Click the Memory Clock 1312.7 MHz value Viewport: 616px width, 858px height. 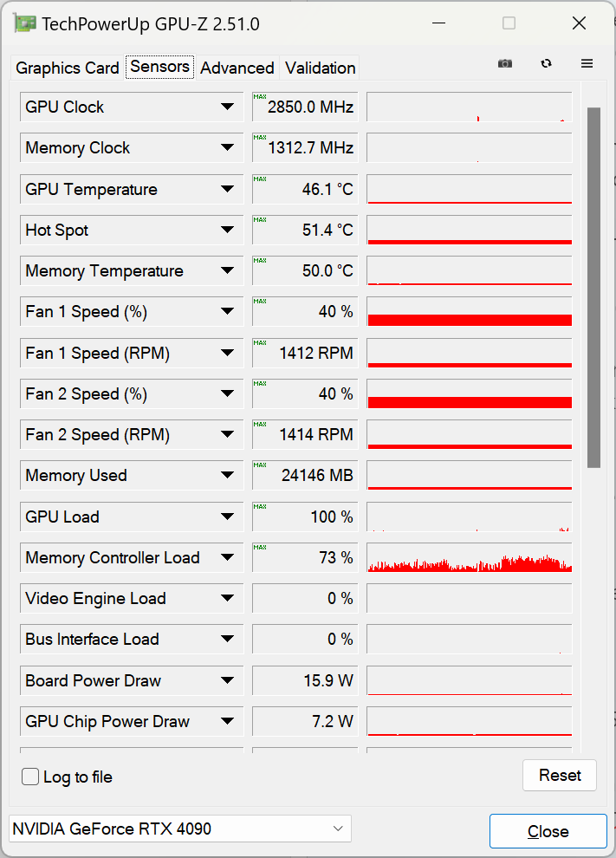coord(305,147)
